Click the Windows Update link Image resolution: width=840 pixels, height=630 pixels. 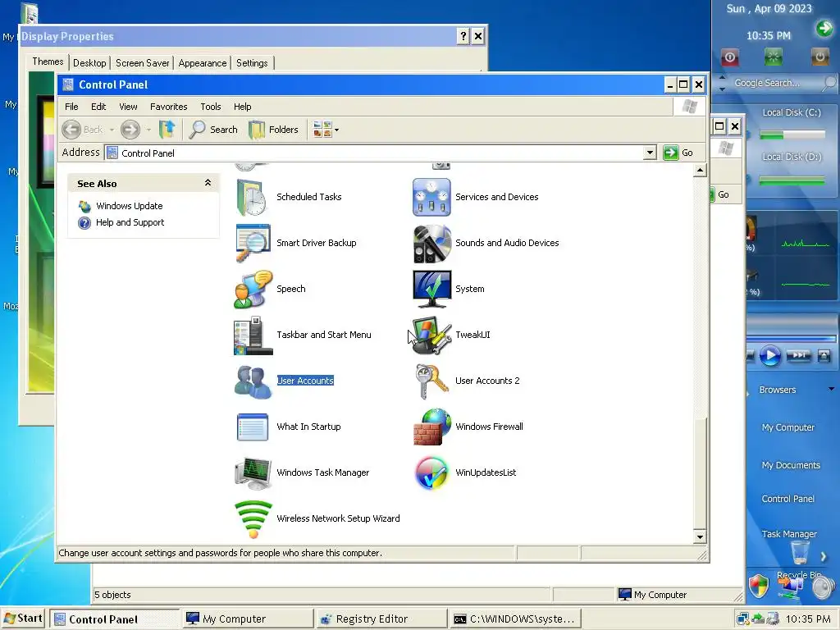(x=129, y=206)
